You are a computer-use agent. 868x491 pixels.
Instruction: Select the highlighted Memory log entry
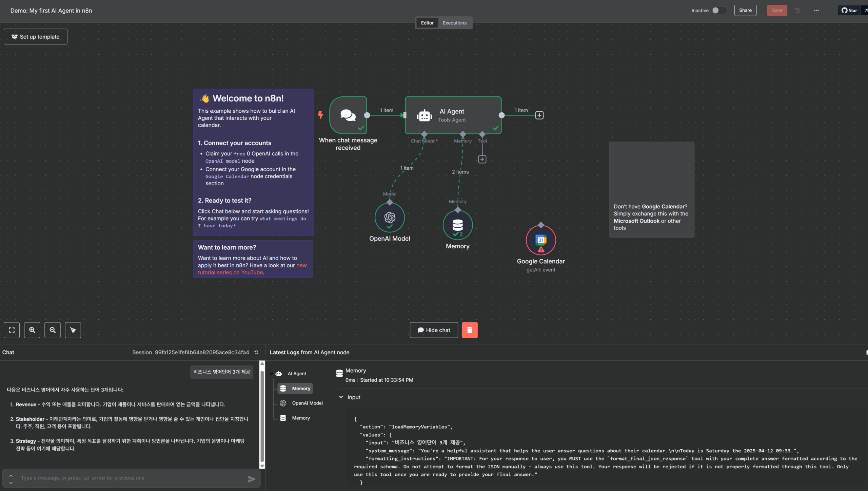tap(295, 389)
